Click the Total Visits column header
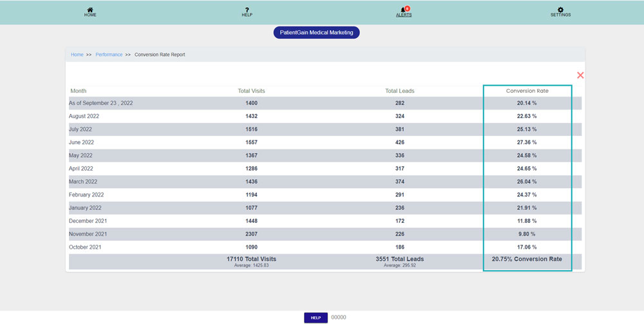 251,91
